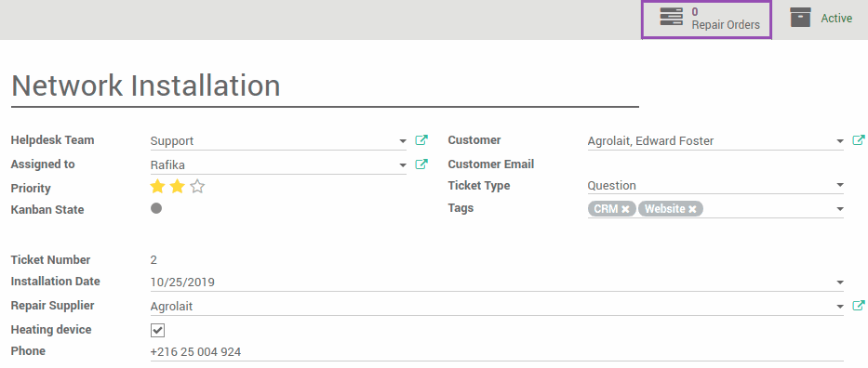Screen dimensions: 868x368
Task: Toggle the Heating device checkbox
Action: pyautogui.click(x=158, y=331)
